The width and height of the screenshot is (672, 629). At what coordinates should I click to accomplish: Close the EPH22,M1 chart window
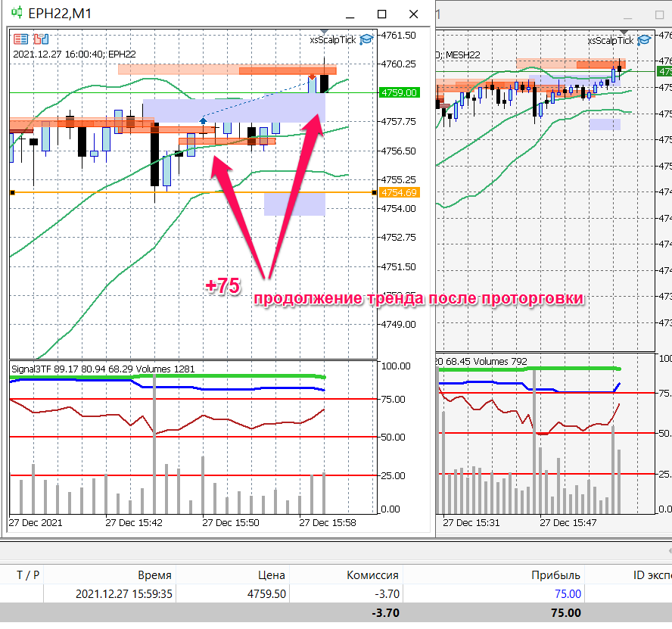tap(414, 14)
